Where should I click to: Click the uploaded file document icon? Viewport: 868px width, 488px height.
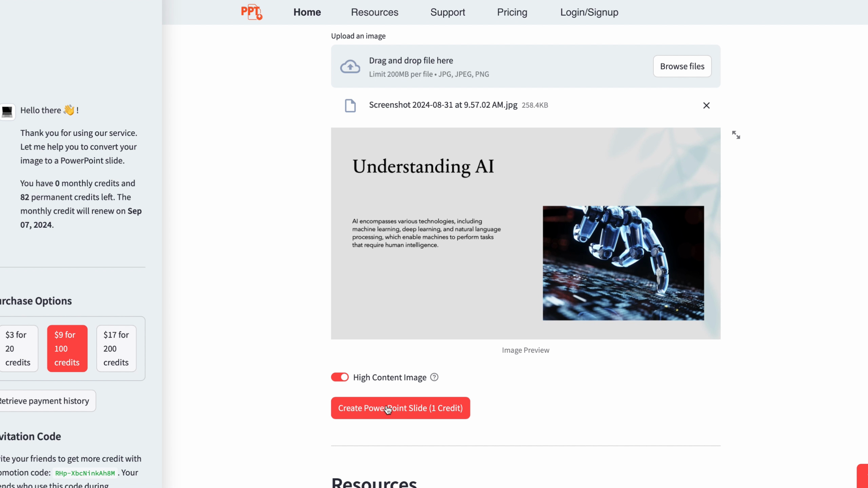click(x=350, y=105)
